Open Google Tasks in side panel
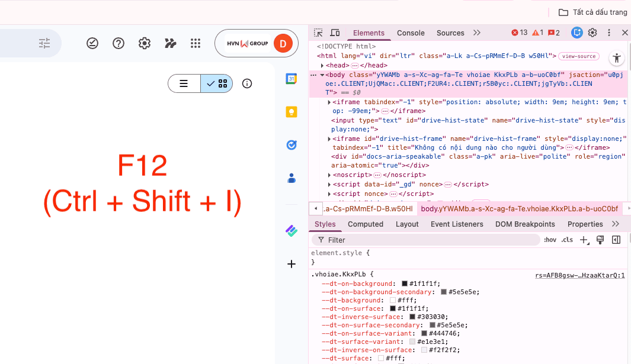Image resolution: width=631 pixels, height=364 pixels. tap(292, 145)
